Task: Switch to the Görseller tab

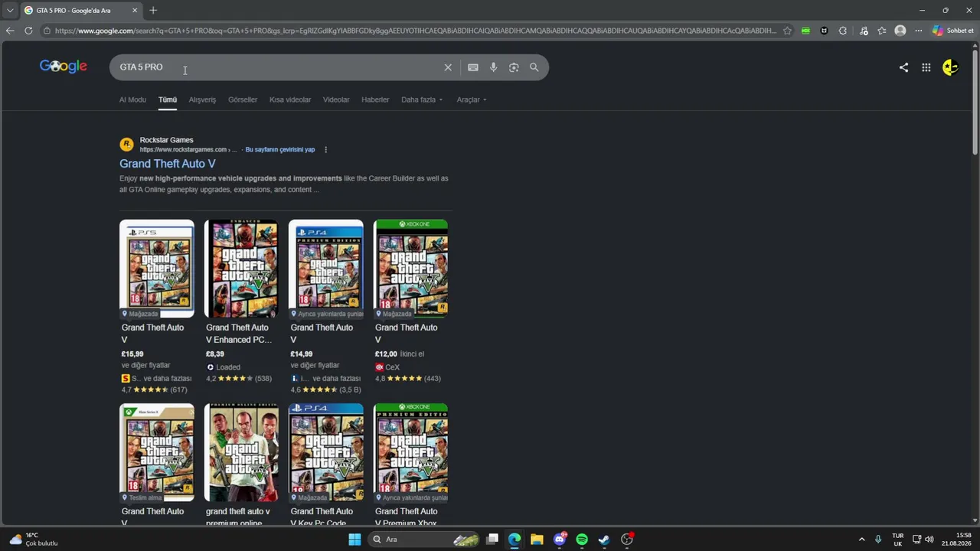Action: point(243,99)
